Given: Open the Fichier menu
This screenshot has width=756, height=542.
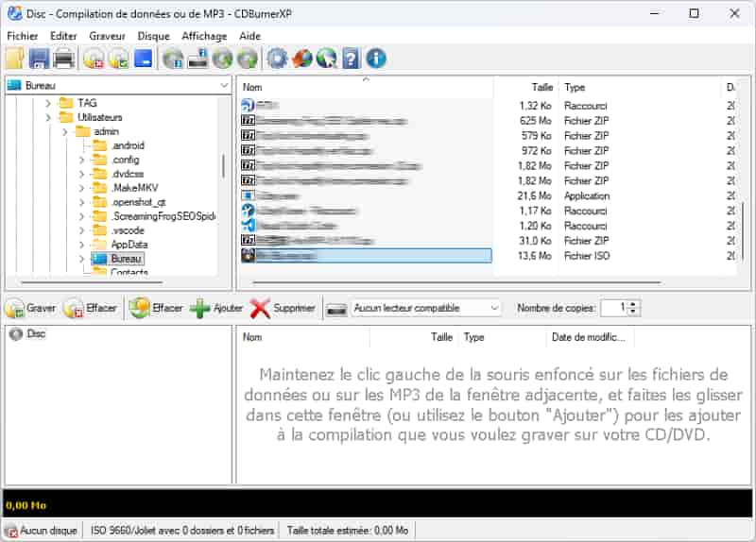Looking at the screenshot, I should [x=22, y=36].
